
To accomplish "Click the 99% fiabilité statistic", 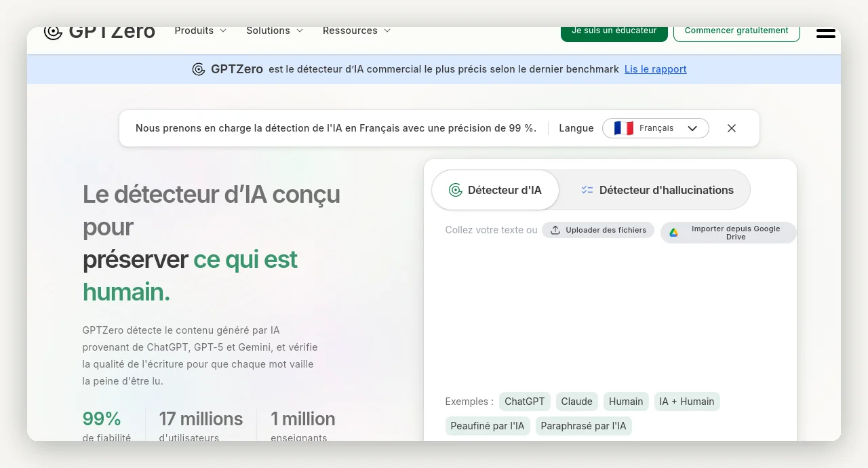I will pyautogui.click(x=106, y=425).
